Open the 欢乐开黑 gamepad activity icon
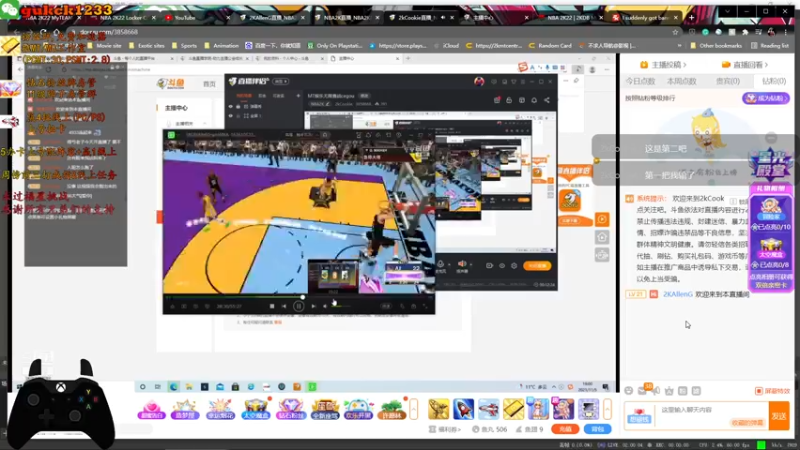Screen dimensions: 800x450 click(x=359, y=409)
